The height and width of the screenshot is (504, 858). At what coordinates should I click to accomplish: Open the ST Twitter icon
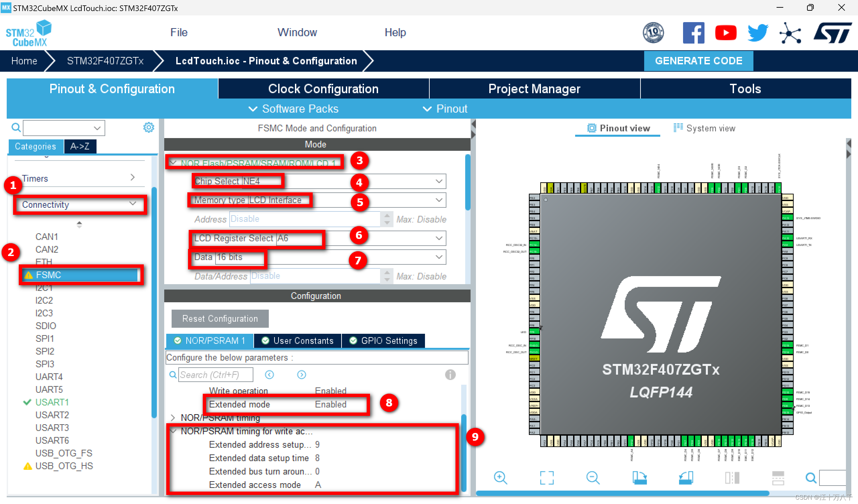pyautogui.click(x=757, y=33)
